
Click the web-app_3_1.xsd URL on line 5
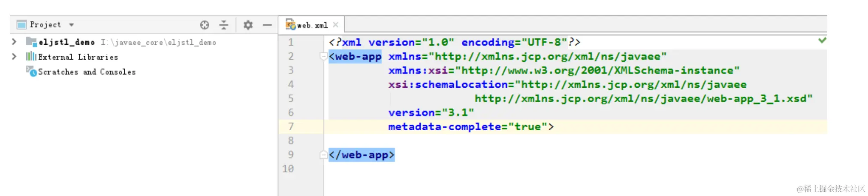coord(644,99)
